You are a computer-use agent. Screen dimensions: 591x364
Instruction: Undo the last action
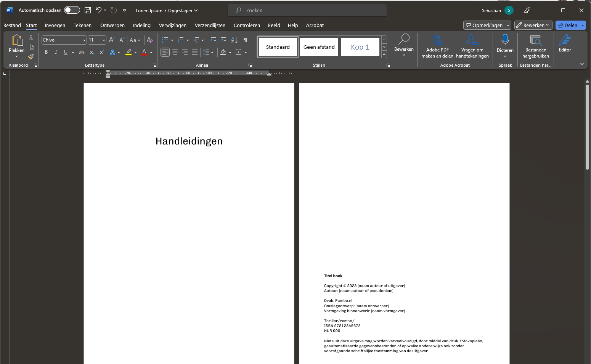(x=98, y=10)
